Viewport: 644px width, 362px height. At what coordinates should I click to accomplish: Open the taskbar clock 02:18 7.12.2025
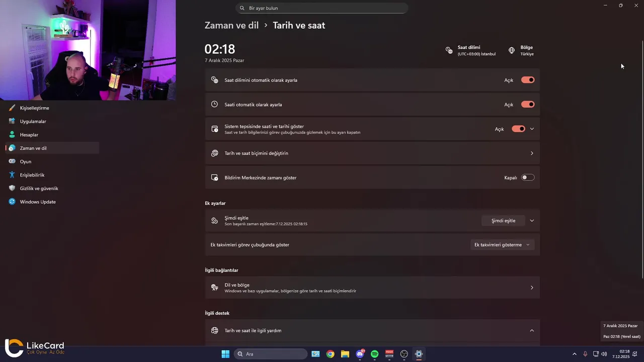(x=621, y=354)
